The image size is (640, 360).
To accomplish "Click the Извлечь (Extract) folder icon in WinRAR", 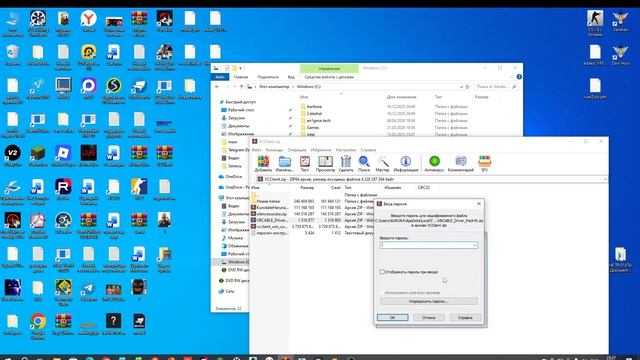I will coord(284,163).
